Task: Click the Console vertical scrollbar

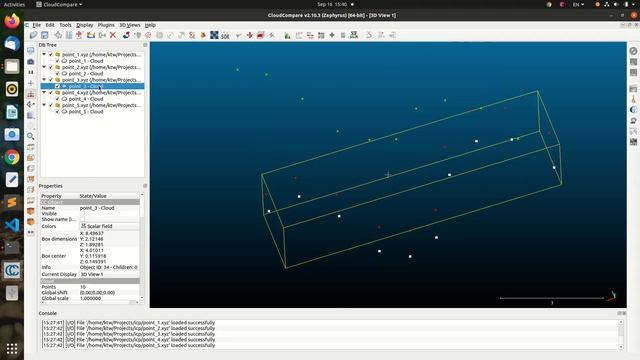Action: pyautogui.click(x=621, y=334)
